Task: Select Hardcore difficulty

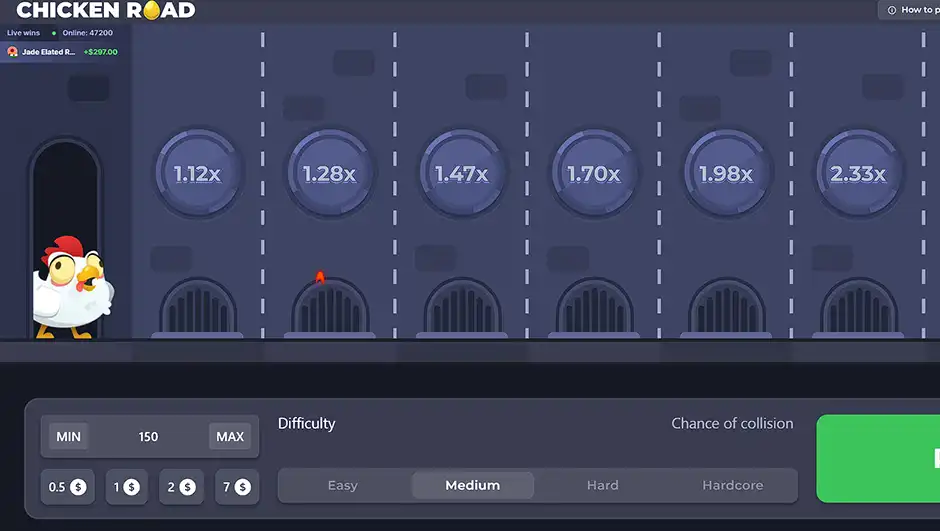Action: pos(733,485)
